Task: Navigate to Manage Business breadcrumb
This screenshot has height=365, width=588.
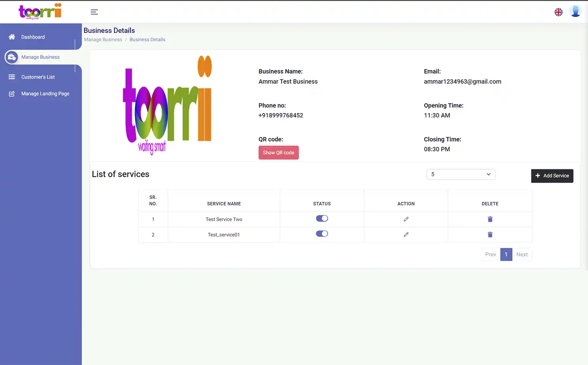Action: [x=103, y=39]
